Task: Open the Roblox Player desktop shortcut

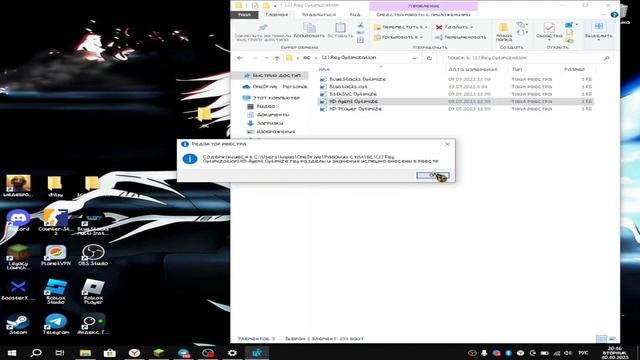Action: 93,291
